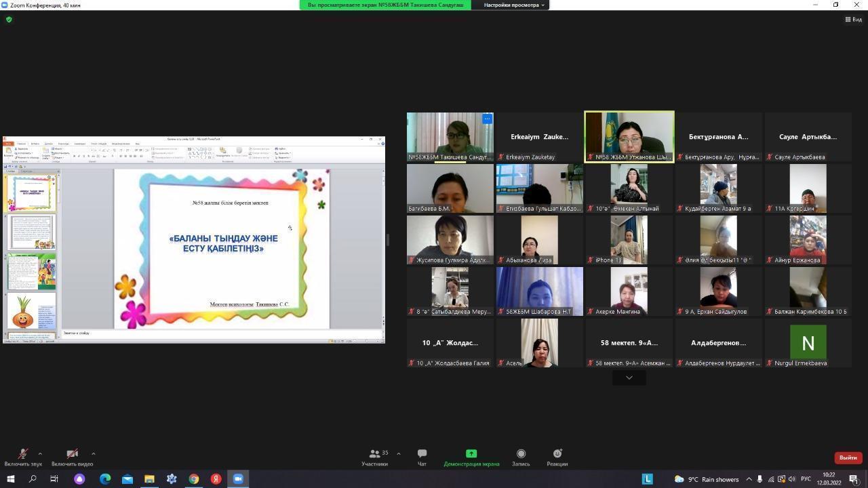Click the Вид gallery view icon
868x488 pixels.
853,20
